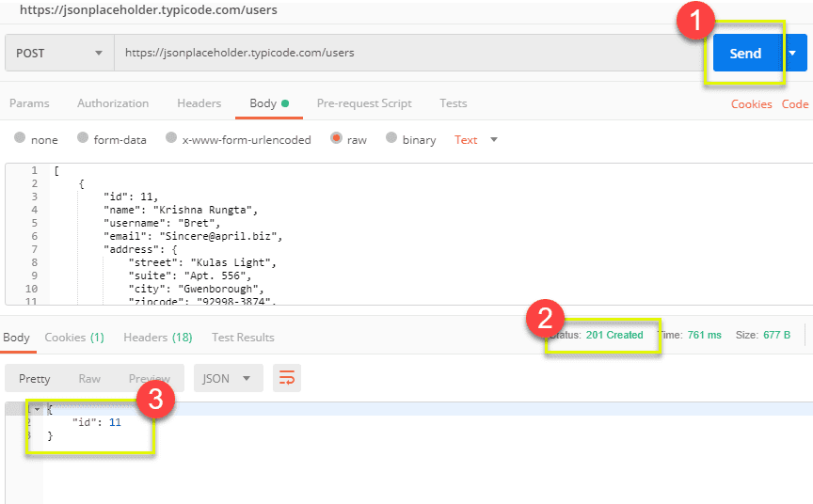The width and height of the screenshot is (813, 504).
Task: Click the Code link
Action: click(x=795, y=104)
